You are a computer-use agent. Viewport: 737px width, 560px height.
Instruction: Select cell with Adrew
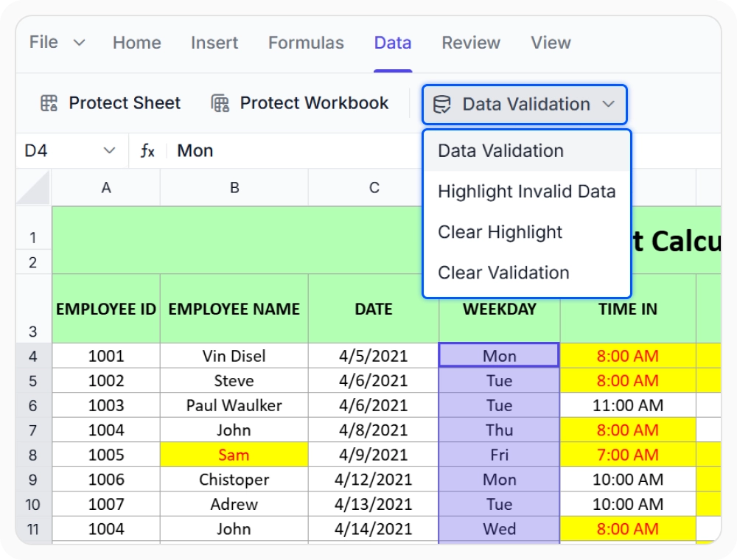click(234, 504)
